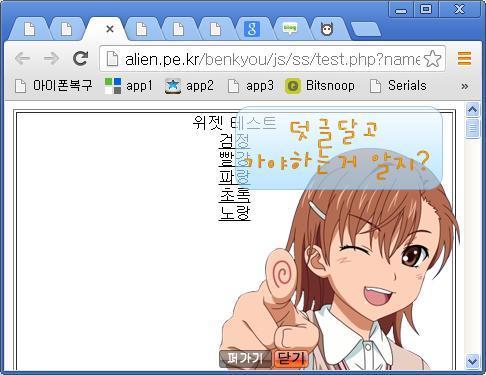Open a new tab
The image size is (486, 375).
(366, 30)
